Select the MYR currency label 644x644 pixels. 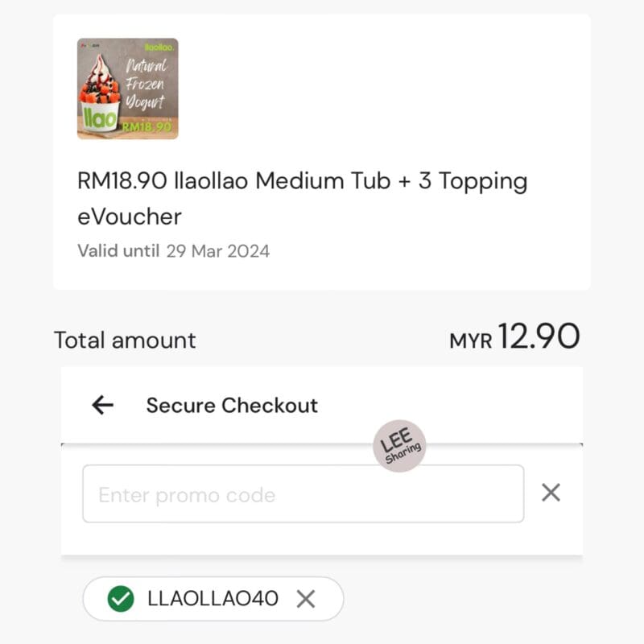click(x=471, y=341)
